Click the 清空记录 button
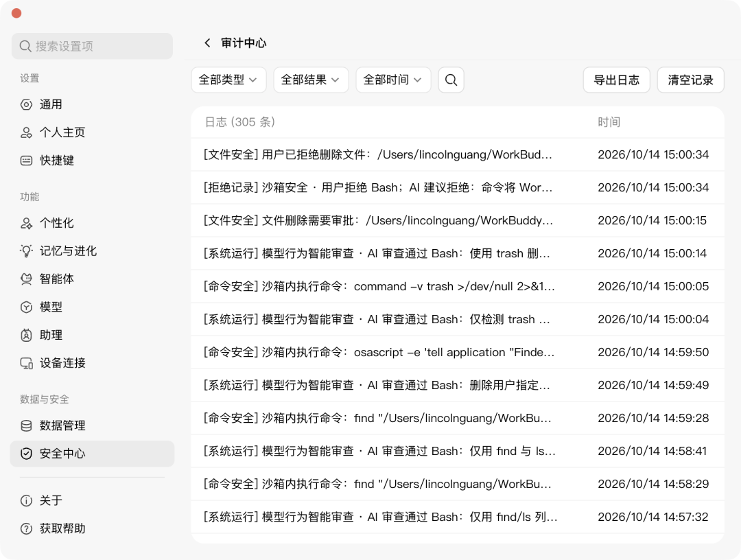Screen dimensions: 741x560 (x=690, y=80)
